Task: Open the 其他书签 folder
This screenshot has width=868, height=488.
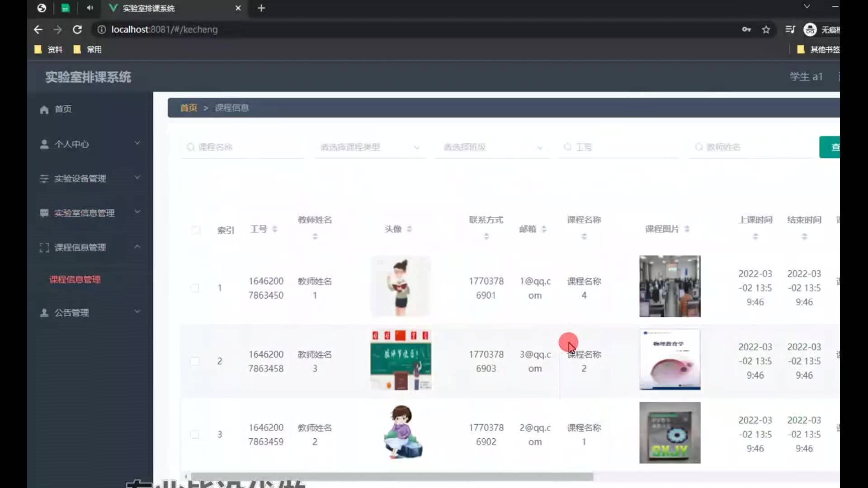Action: (818, 49)
